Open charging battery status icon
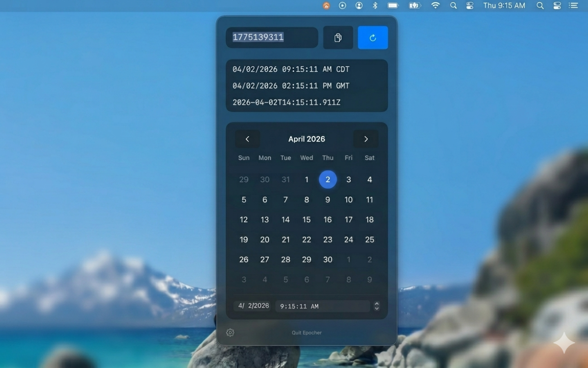 [x=415, y=6]
